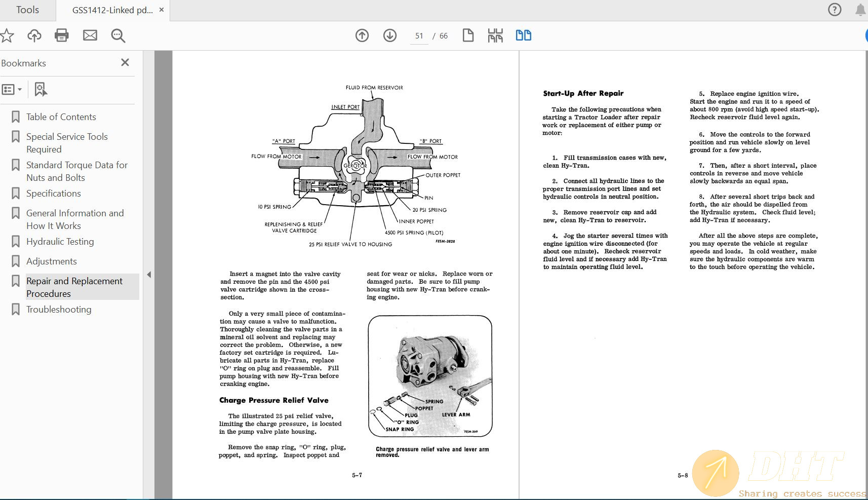Click the valve cross-section diagram

tap(356, 166)
